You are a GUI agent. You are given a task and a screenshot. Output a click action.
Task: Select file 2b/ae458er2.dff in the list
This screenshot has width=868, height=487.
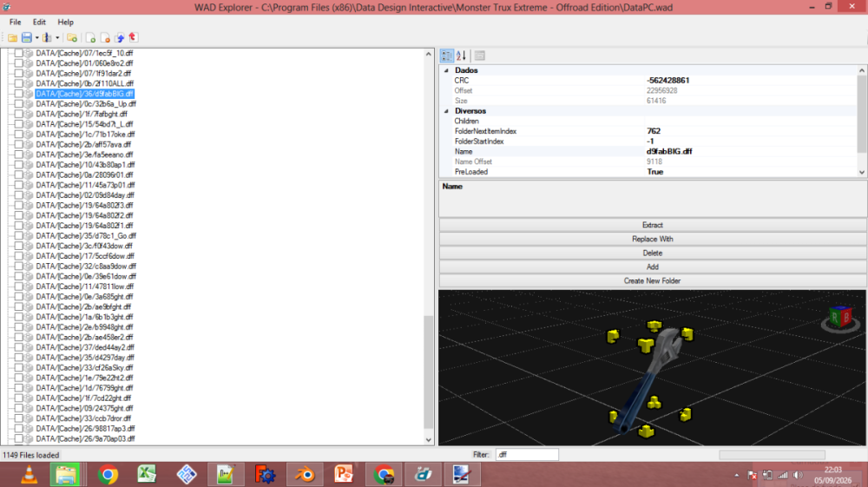click(x=84, y=337)
